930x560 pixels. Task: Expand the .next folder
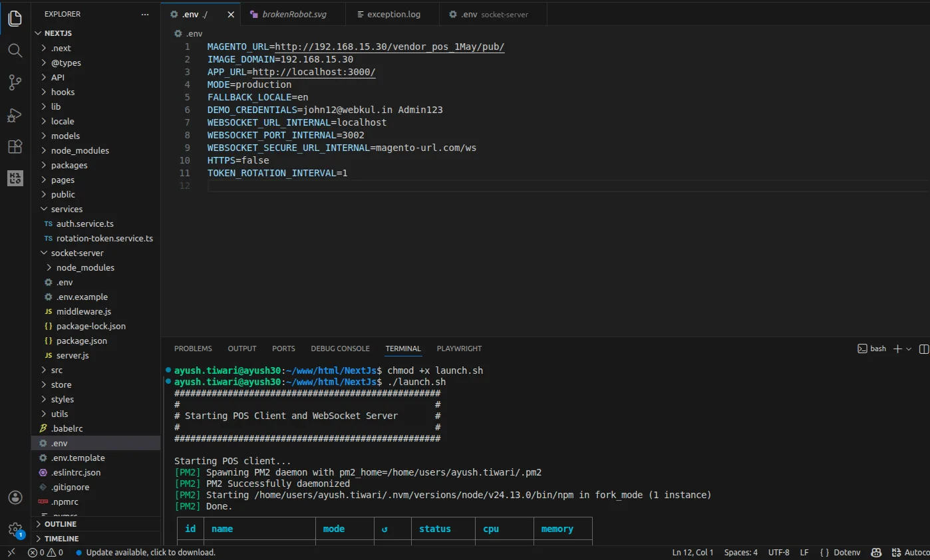96,48
